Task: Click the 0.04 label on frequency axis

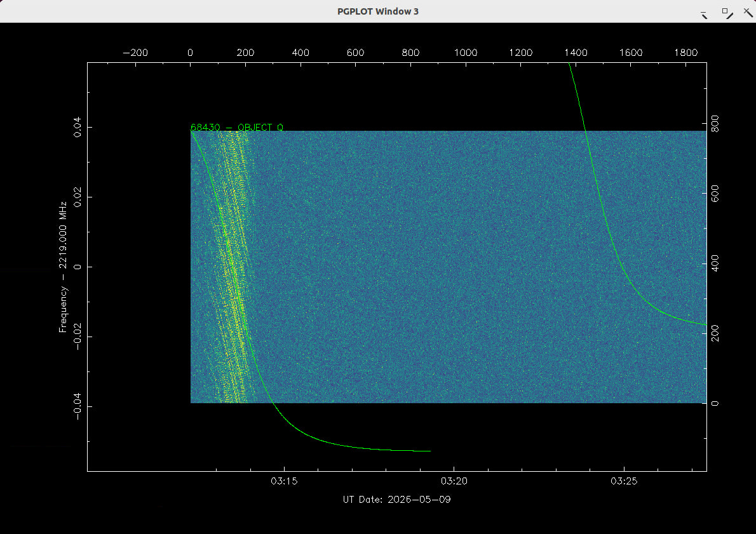Action: [x=77, y=127]
